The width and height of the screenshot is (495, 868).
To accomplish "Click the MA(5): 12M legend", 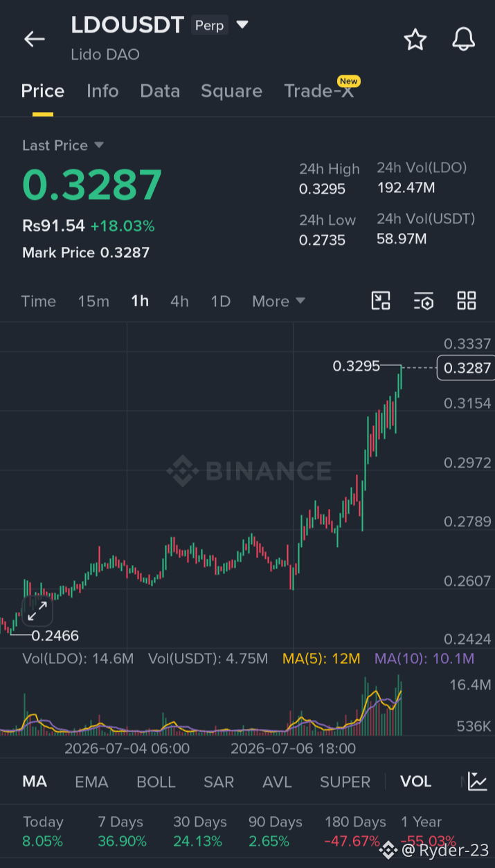I will click(321, 658).
